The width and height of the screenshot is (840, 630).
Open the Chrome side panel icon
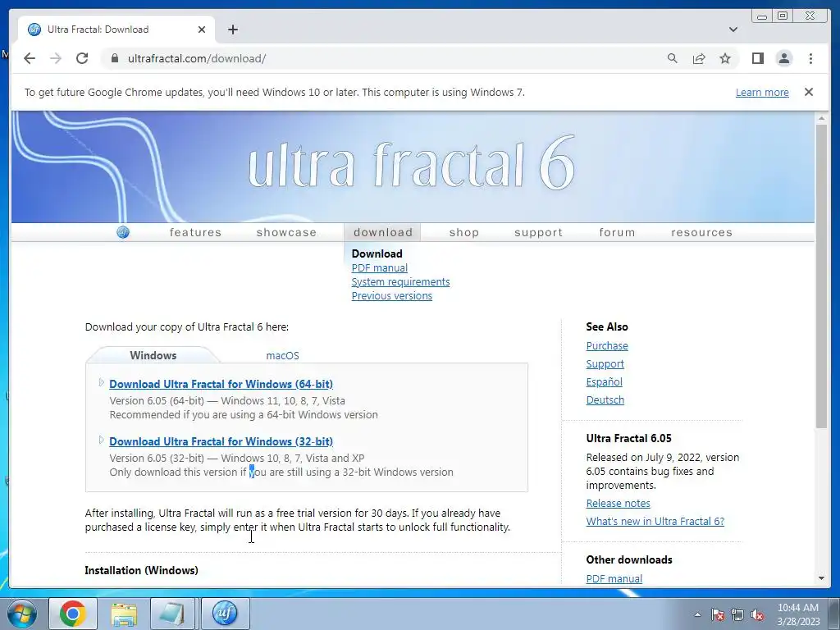coord(757,58)
